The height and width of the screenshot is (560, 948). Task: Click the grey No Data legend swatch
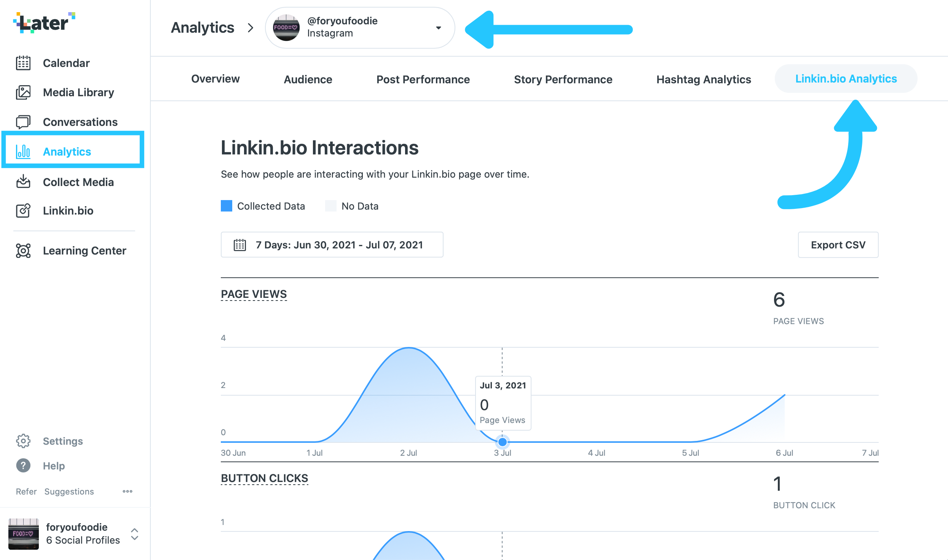[x=330, y=206]
